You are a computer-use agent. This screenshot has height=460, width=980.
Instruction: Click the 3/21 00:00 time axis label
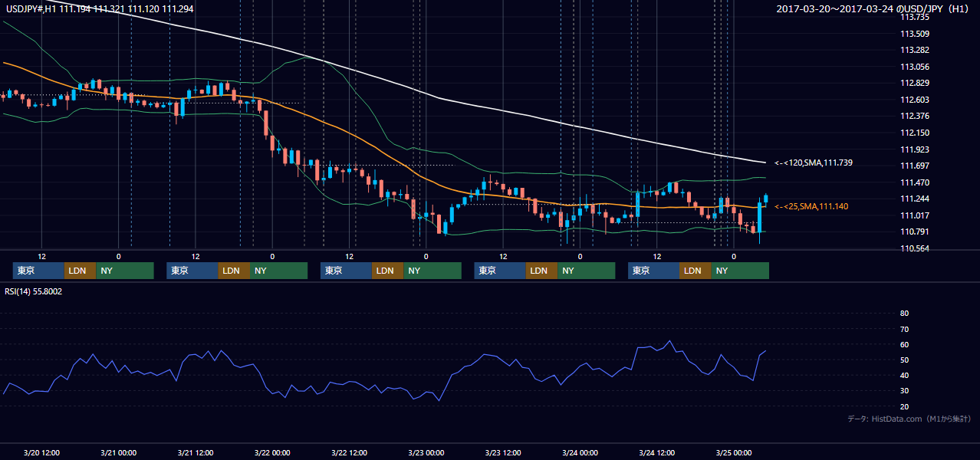(118, 452)
